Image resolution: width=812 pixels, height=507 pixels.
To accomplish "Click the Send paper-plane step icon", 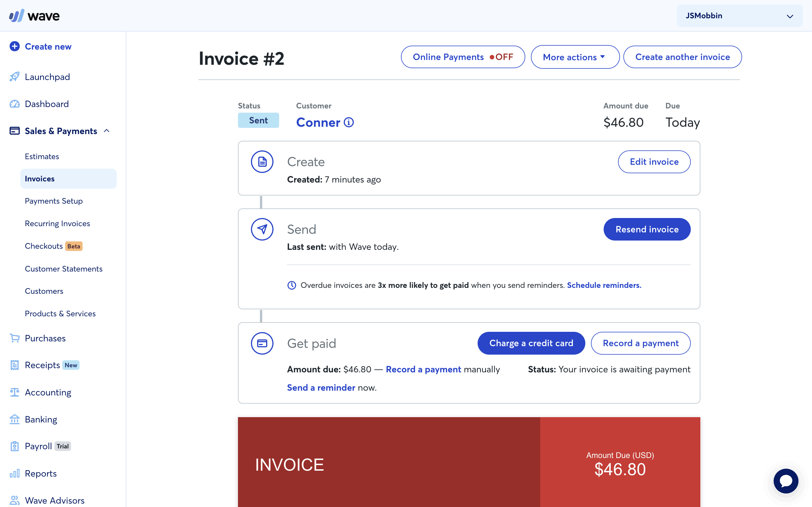I will pyautogui.click(x=262, y=229).
